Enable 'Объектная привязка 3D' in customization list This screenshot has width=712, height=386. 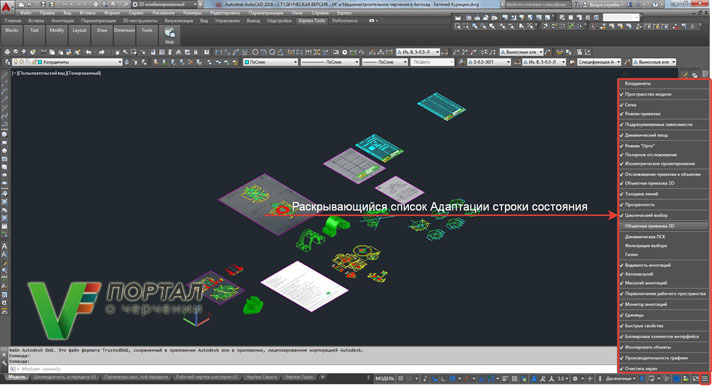(664, 226)
